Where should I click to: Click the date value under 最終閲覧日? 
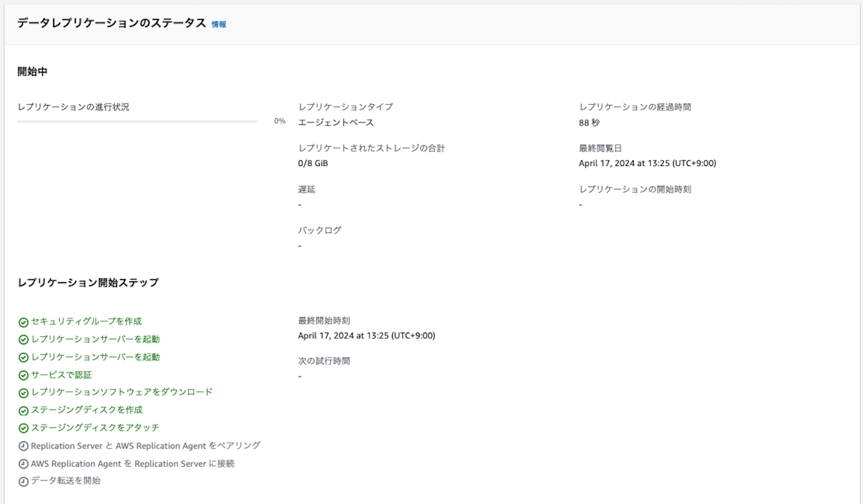pos(648,163)
